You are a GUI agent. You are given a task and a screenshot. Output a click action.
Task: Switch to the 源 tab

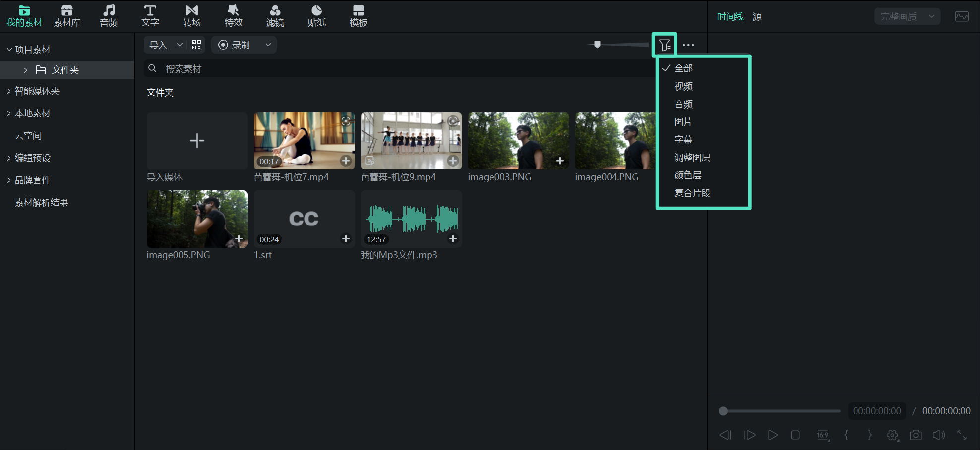[x=757, y=16]
